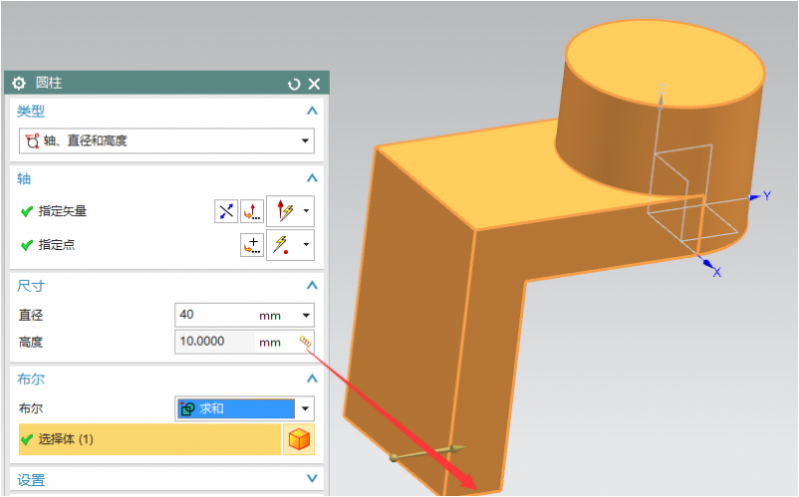
Task: Open vector type dropdown arrow for 指定矢量
Action: (306, 211)
